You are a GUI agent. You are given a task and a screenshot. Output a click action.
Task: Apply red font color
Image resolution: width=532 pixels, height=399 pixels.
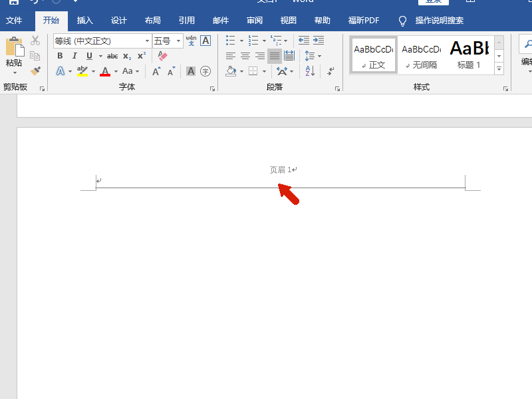point(105,71)
